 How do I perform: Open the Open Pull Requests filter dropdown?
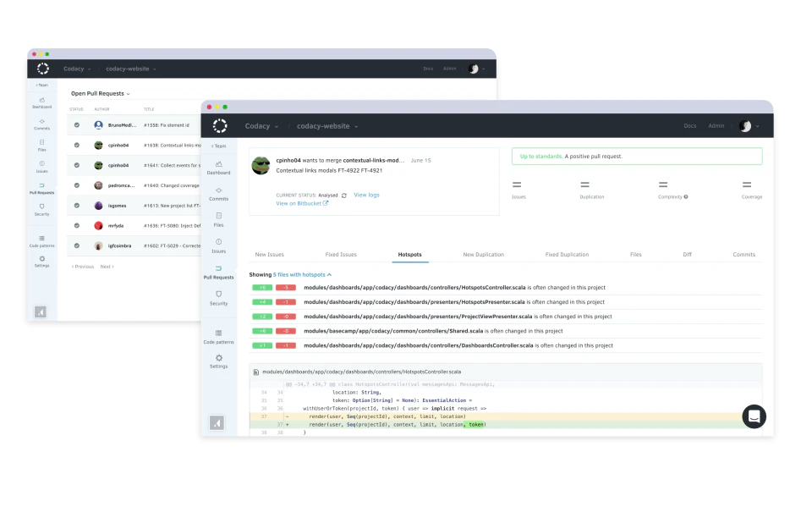(101, 93)
